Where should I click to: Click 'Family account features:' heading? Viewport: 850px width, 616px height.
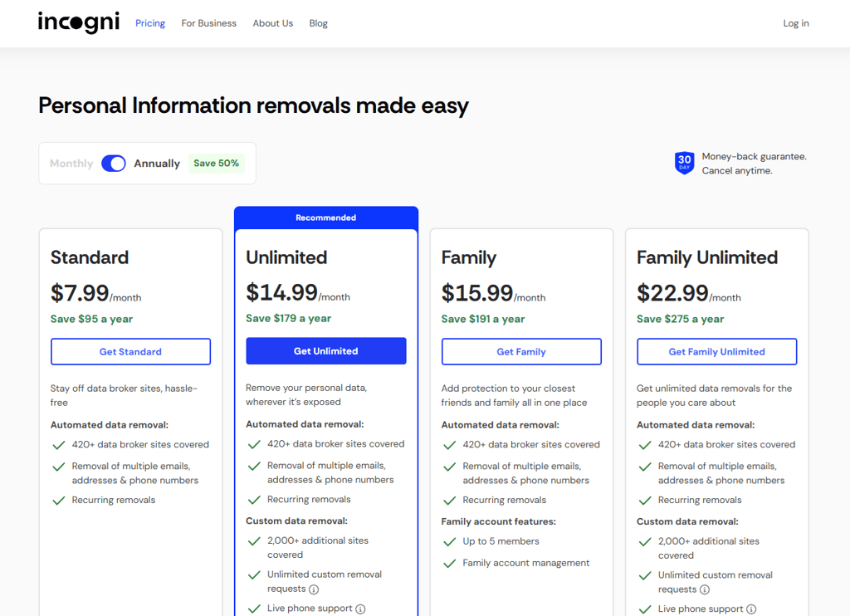pyautogui.click(x=498, y=521)
